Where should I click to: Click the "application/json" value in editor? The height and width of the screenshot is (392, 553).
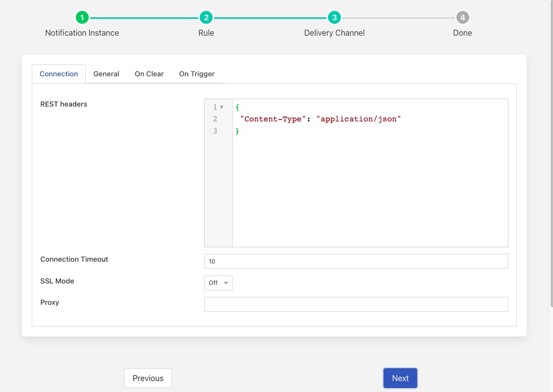(x=358, y=119)
